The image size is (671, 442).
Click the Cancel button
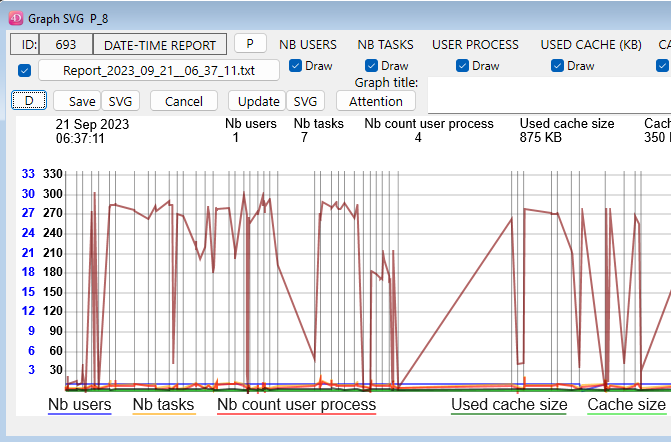[x=184, y=101]
